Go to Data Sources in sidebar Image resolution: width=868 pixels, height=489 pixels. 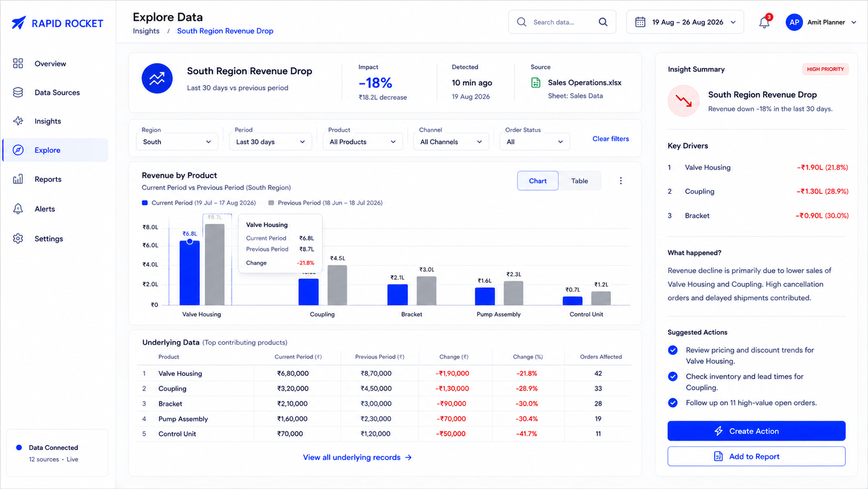[56, 92]
